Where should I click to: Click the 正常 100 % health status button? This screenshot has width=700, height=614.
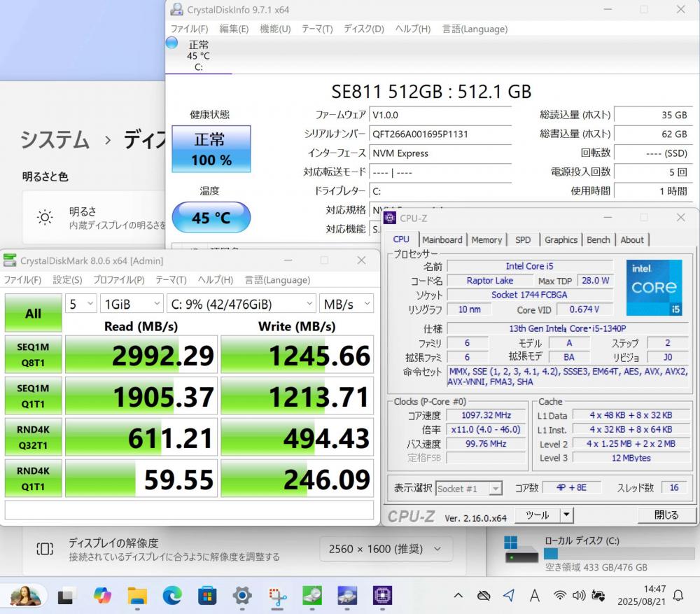click(211, 148)
